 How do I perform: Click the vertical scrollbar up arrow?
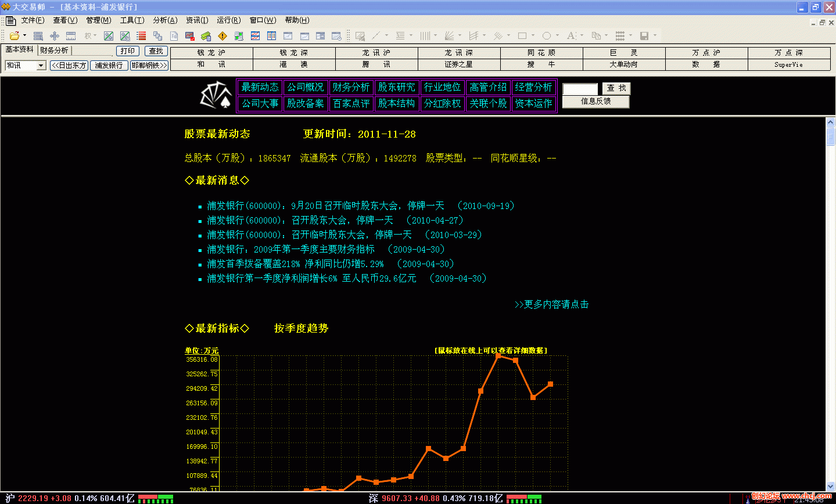pyautogui.click(x=830, y=122)
